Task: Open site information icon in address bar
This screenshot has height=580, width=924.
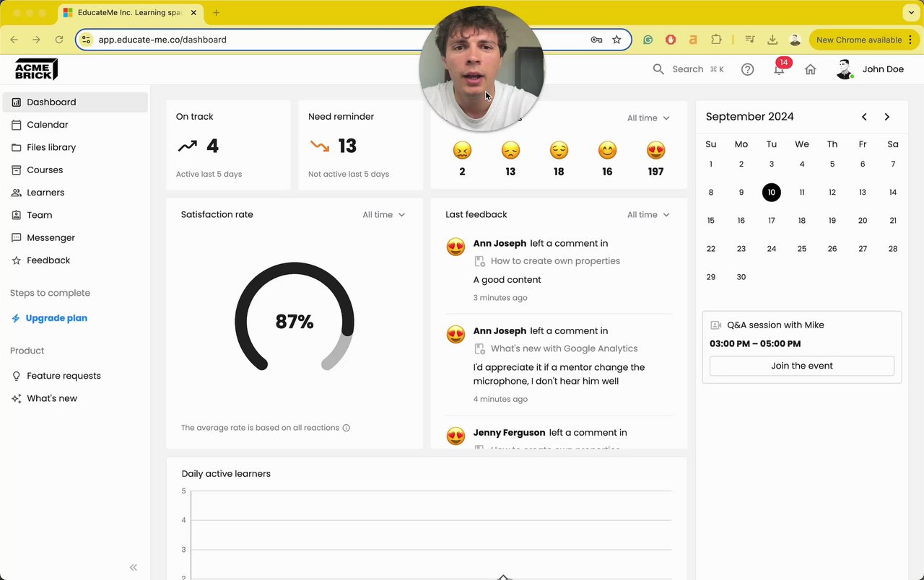Action: click(x=87, y=40)
